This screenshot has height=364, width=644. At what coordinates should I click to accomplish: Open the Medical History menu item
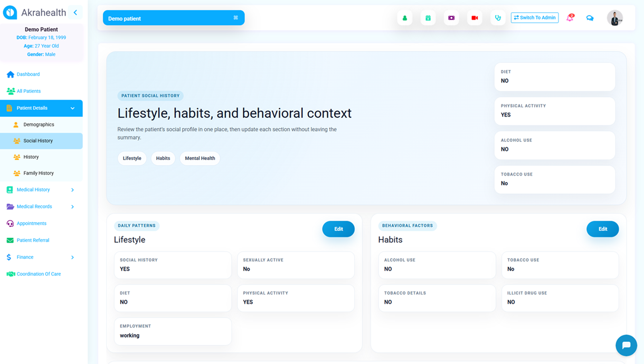[33, 190]
